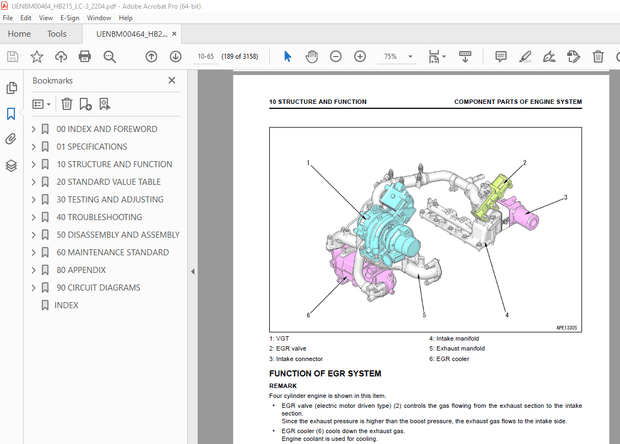Expand the 01 SPECIFICATIONS bookmark
The height and width of the screenshot is (444, 620).
pyautogui.click(x=34, y=147)
